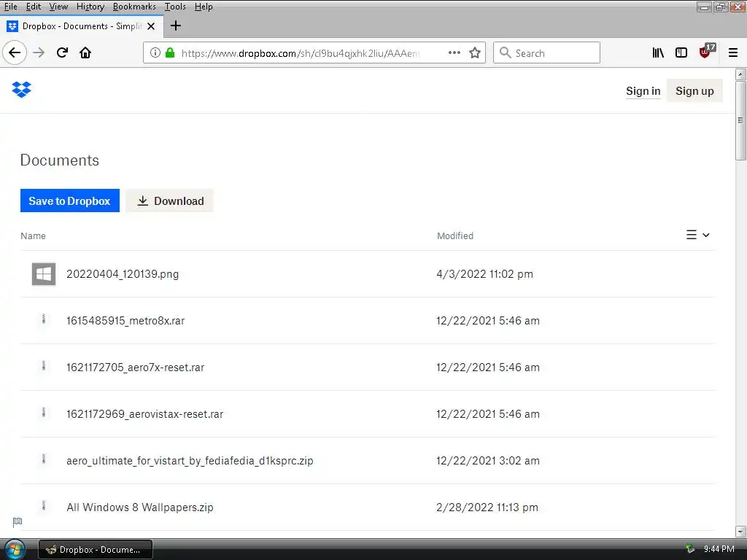Screen dimensions: 747x560
Task: Click the page scrollbar up arrow
Action: click(x=740, y=74)
